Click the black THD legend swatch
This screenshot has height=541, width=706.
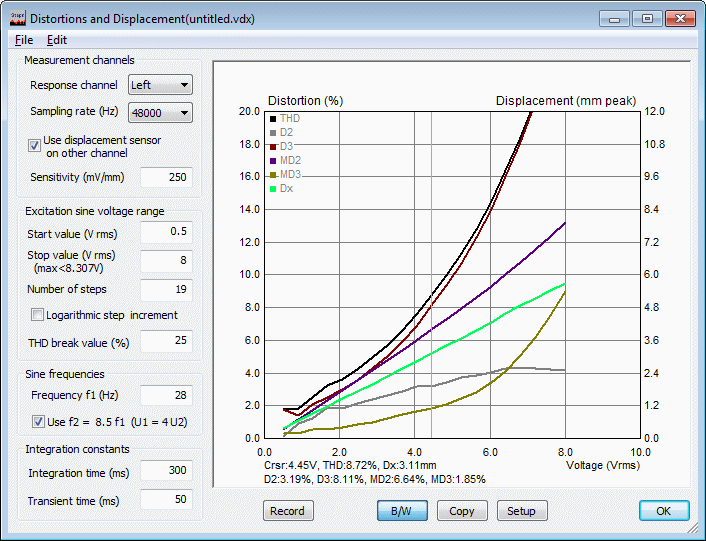(273, 118)
